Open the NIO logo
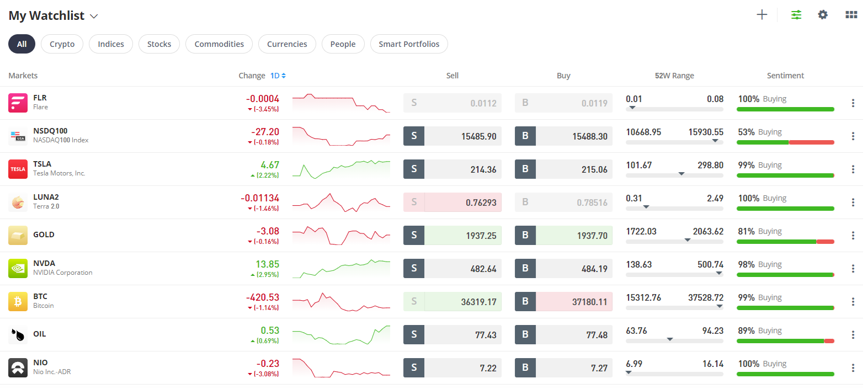This screenshot has width=868, height=389. point(18,367)
